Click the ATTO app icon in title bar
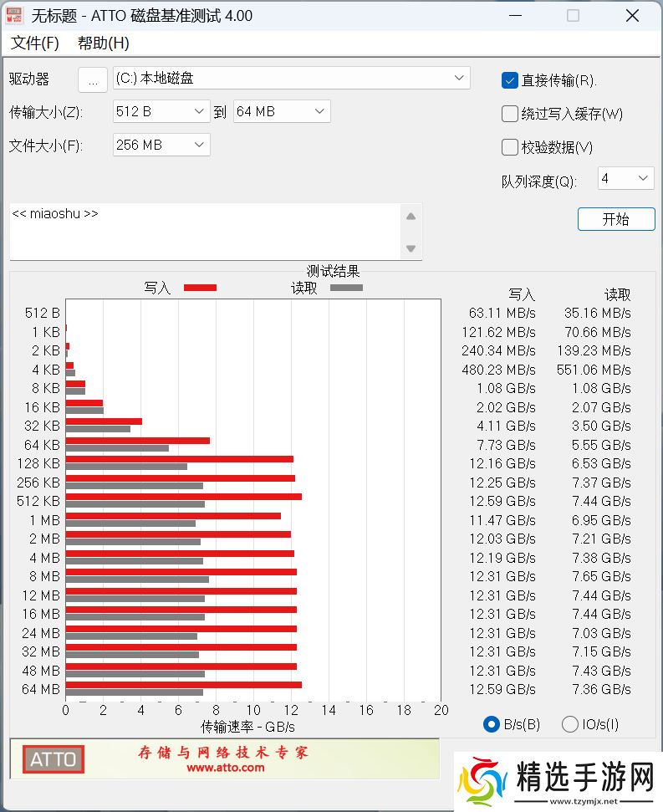 pos(15,16)
